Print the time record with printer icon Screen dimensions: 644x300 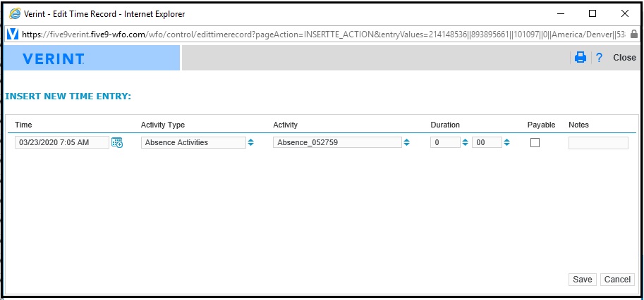[x=581, y=57]
